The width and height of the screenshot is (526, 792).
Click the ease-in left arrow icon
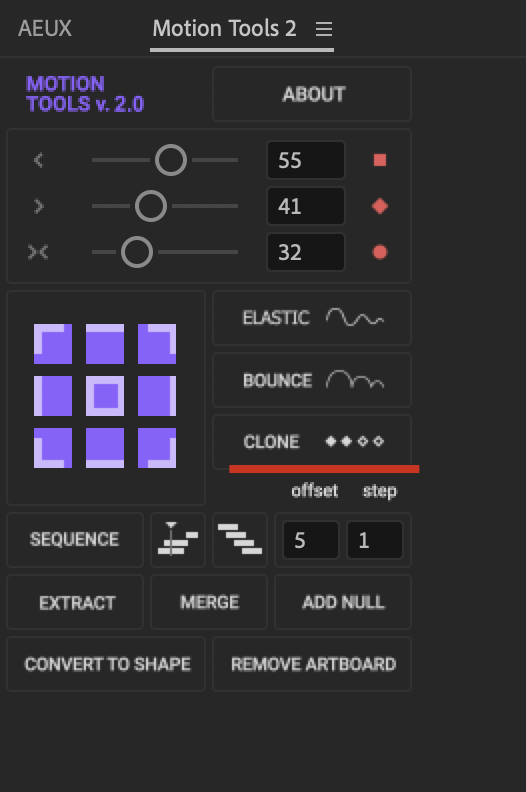(x=38, y=160)
